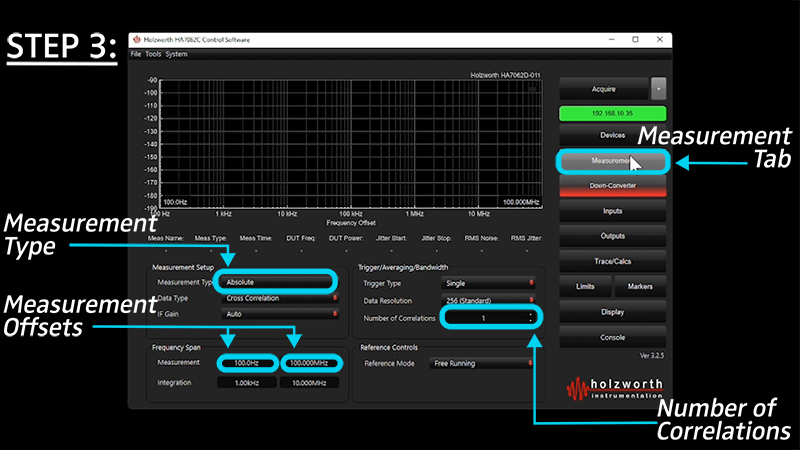Click the Holzworth app icon in title bar
Screen dimensions: 800x450
137,39
